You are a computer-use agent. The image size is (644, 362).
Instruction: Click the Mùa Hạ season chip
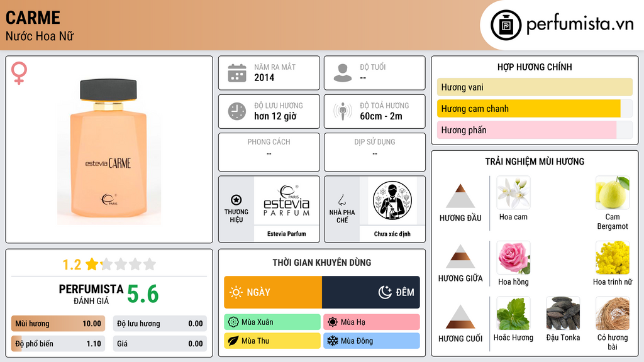(372, 322)
